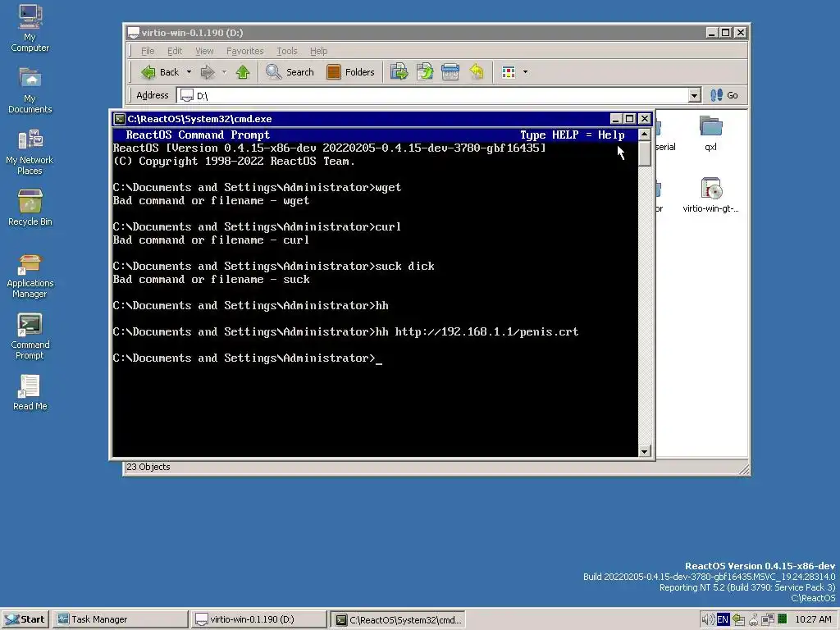Click the cmd.exe taskbar button
Viewport: 840px width, 630px height.
pyautogui.click(x=398, y=619)
